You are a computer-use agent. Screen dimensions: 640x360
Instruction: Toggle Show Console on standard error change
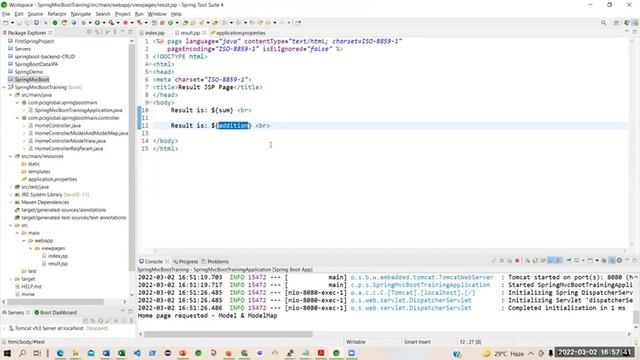pos(558,260)
